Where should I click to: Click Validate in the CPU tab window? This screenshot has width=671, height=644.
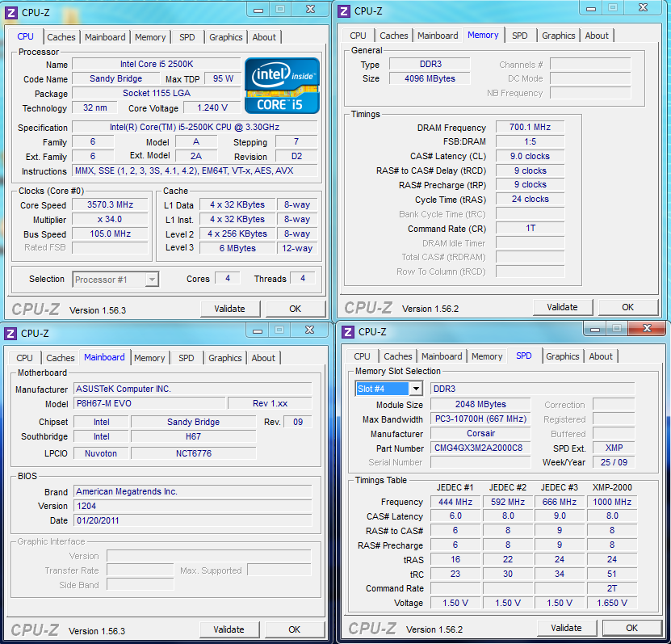click(230, 309)
